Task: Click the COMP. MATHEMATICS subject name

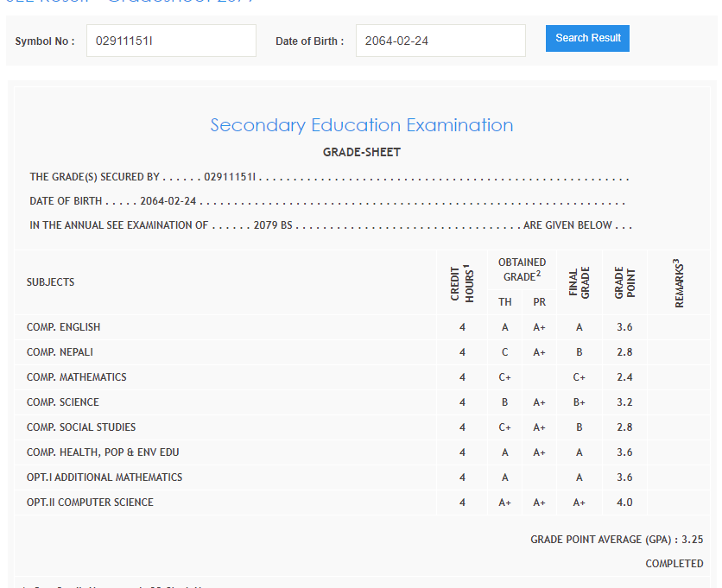Action: pyautogui.click(x=77, y=377)
